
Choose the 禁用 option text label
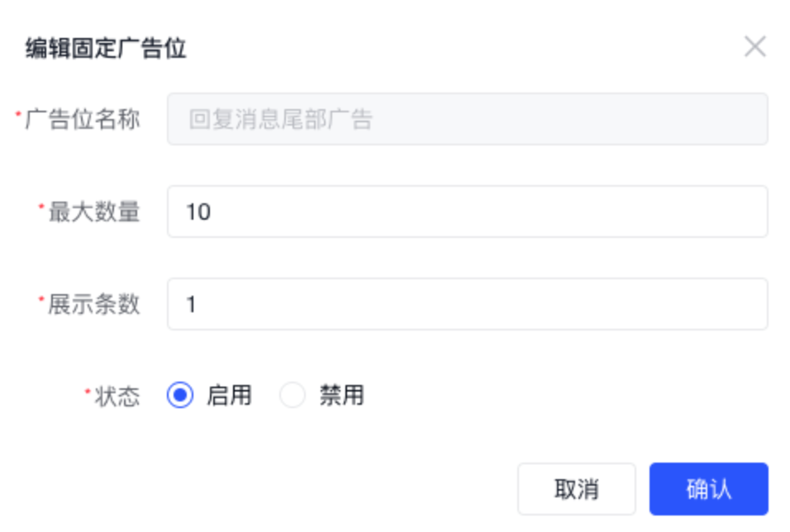click(341, 396)
